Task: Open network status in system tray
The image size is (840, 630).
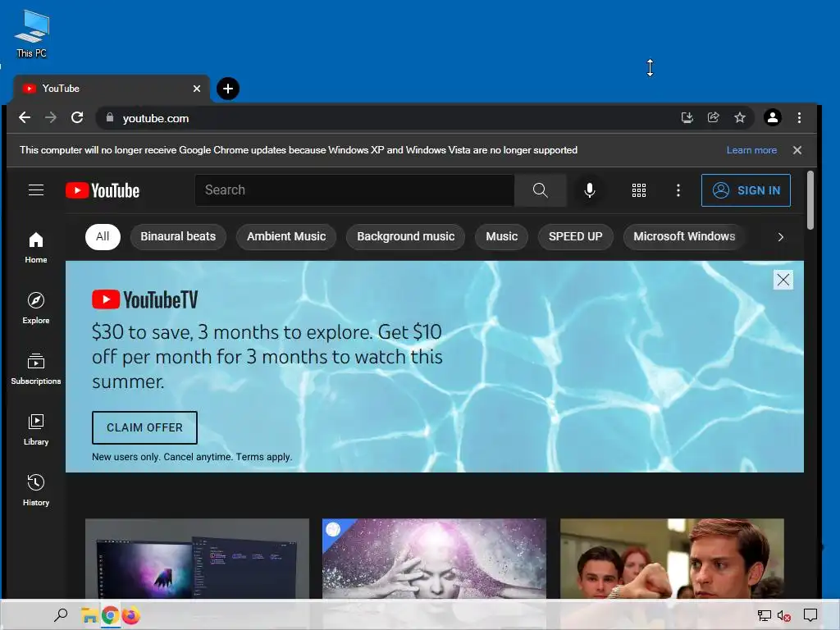Action: (x=765, y=616)
